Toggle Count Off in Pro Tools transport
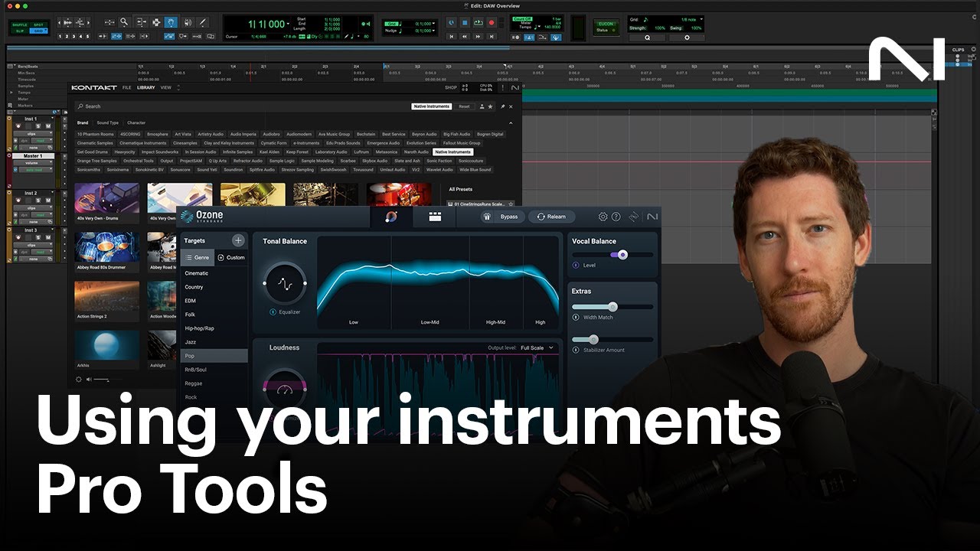Screen dimensions: 980x551 click(522, 18)
